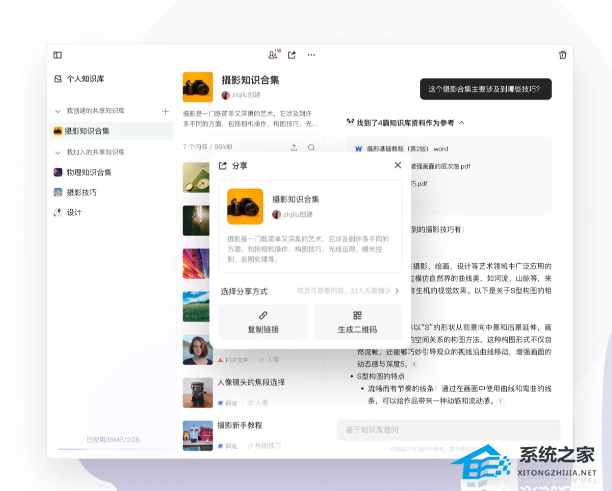Open 摄影新手教程 item
The height and width of the screenshot is (491, 612).
tap(240, 425)
